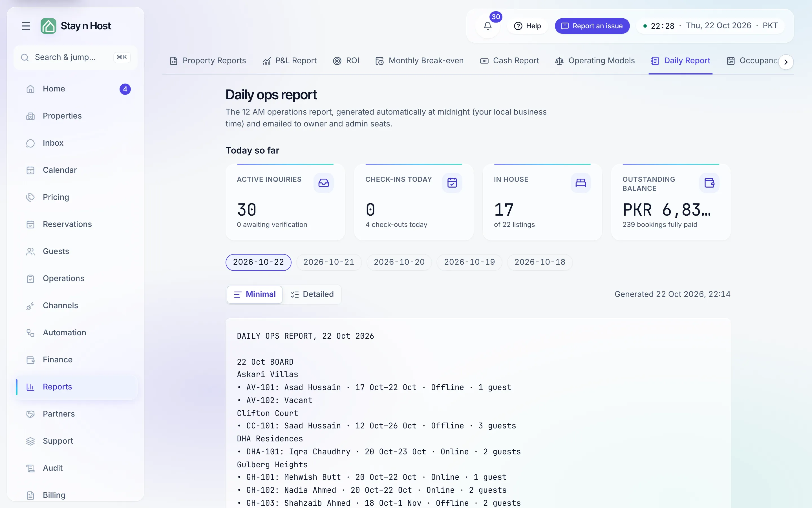812x508 pixels.
Task: Open Guests in sidebar
Action: [76, 252]
